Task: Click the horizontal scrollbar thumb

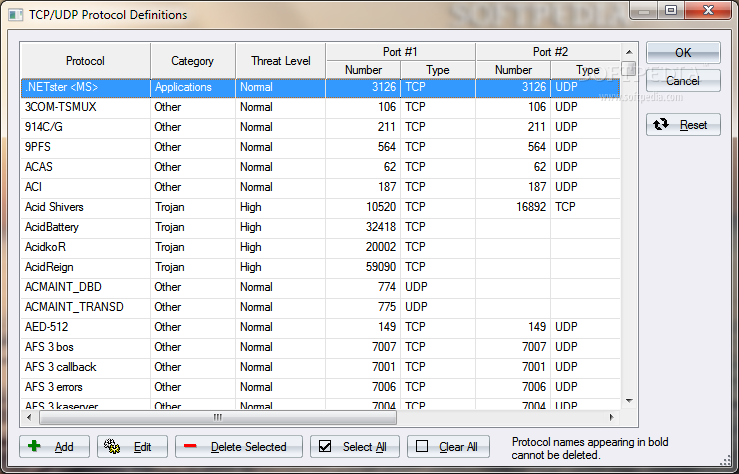Action: [218, 417]
